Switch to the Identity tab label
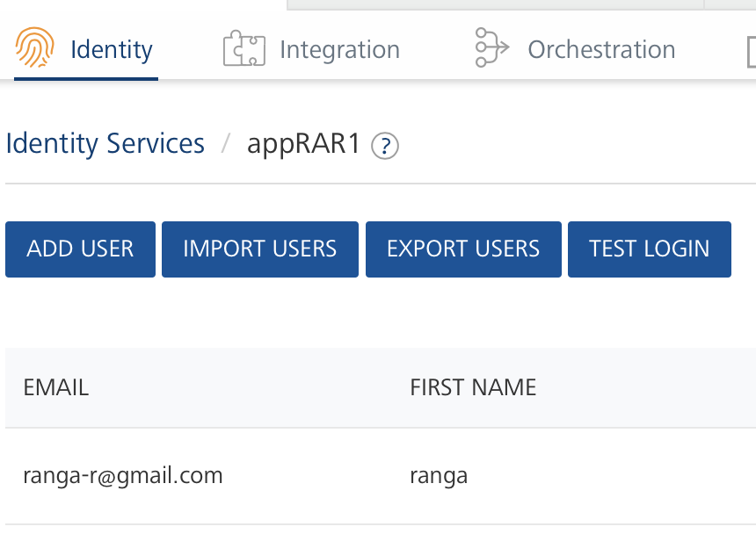This screenshot has height=534, width=756. pyautogui.click(x=111, y=50)
